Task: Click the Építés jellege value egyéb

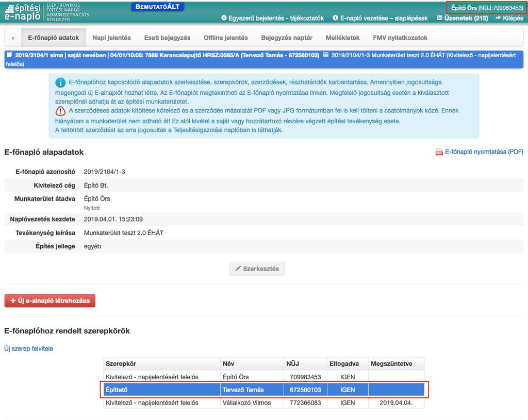Action: (x=92, y=246)
